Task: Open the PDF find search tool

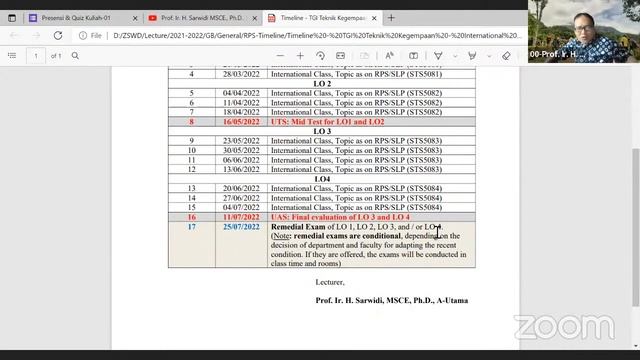Action: [75, 56]
